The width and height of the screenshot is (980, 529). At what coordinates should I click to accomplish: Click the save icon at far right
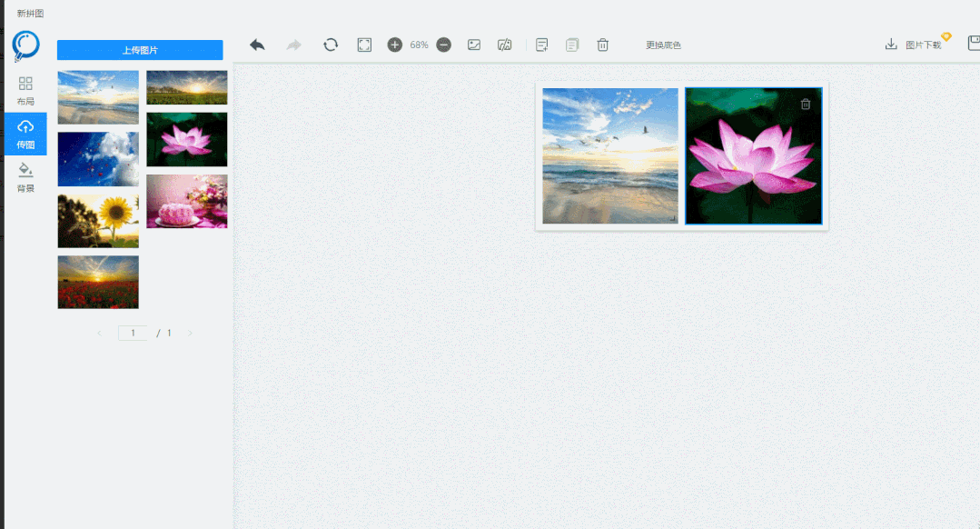973,44
